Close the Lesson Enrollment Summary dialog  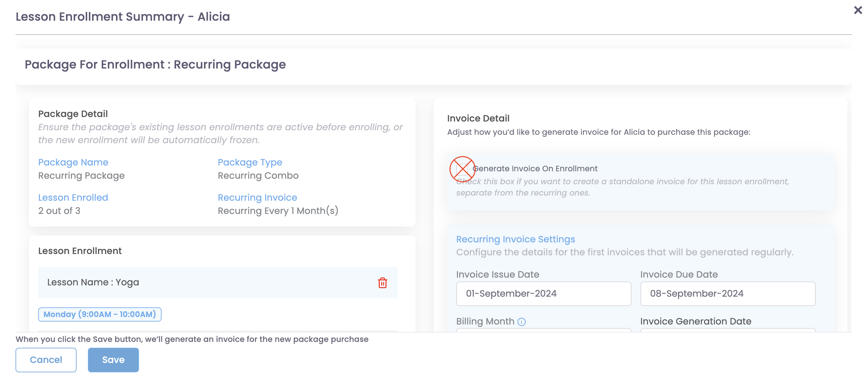coord(858,10)
